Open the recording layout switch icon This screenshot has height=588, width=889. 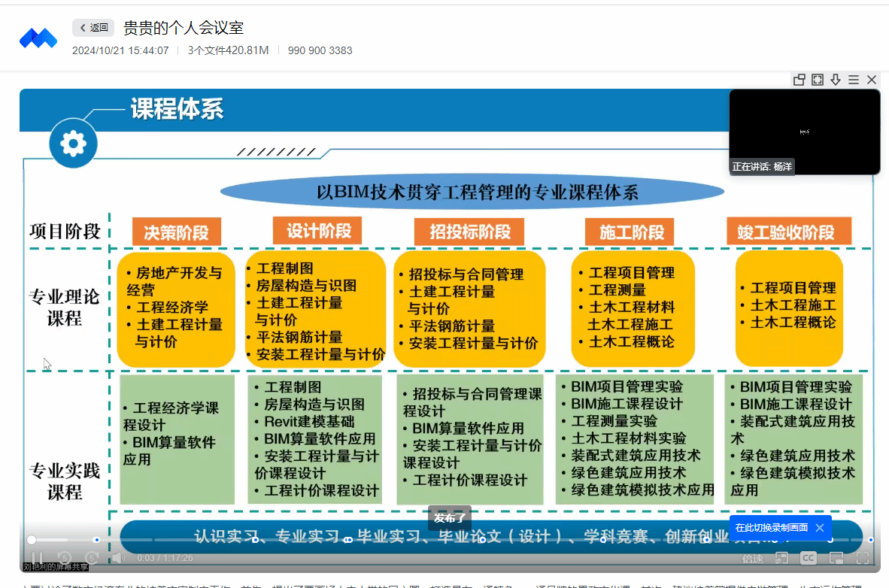click(x=781, y=558)
